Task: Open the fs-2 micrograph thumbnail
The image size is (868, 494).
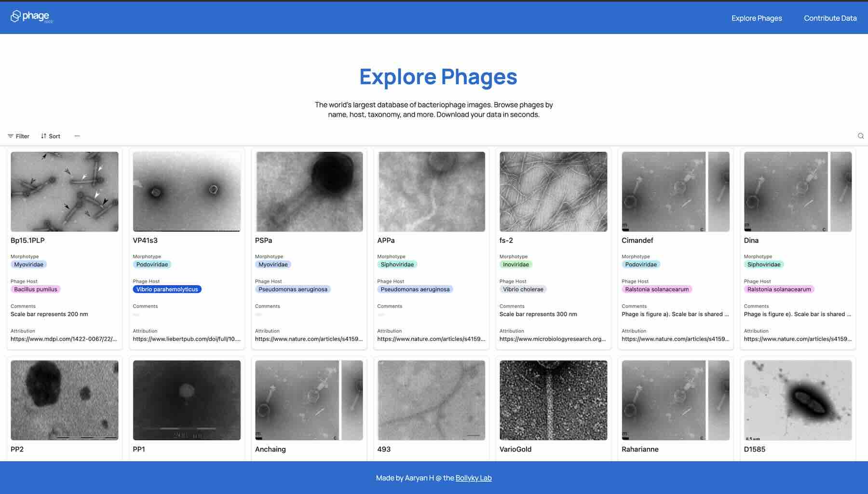Action: coord(554,192)
